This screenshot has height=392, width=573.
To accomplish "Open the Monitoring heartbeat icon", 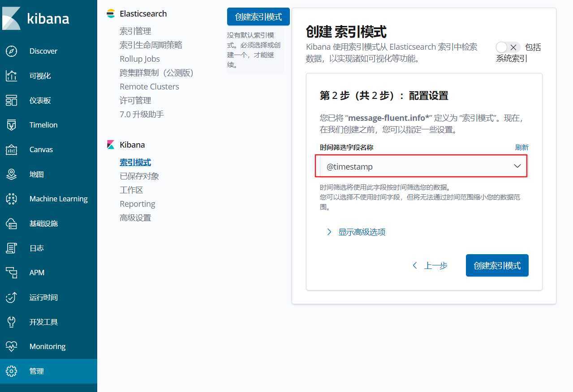I will (x=11, y=346).
